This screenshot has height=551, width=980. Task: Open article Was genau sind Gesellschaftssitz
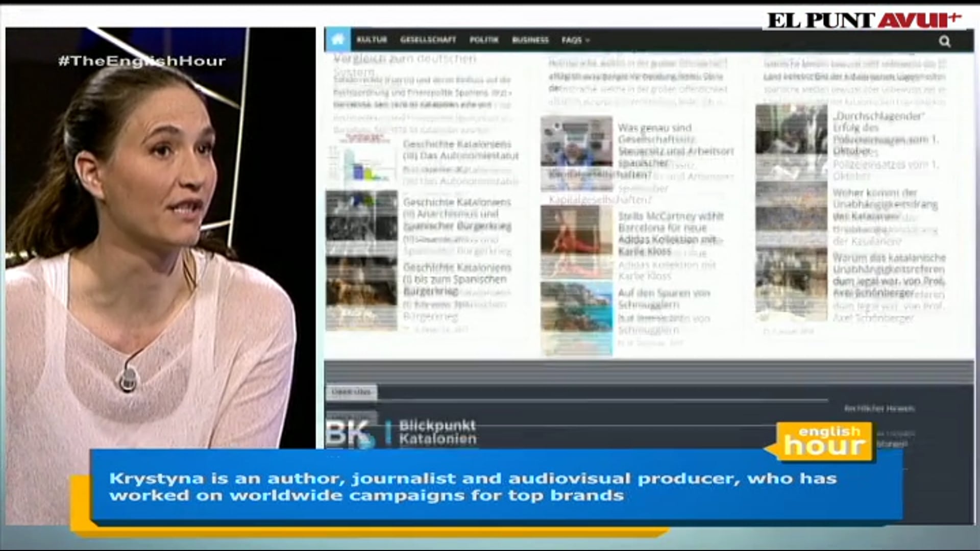(x=676, y=145)
